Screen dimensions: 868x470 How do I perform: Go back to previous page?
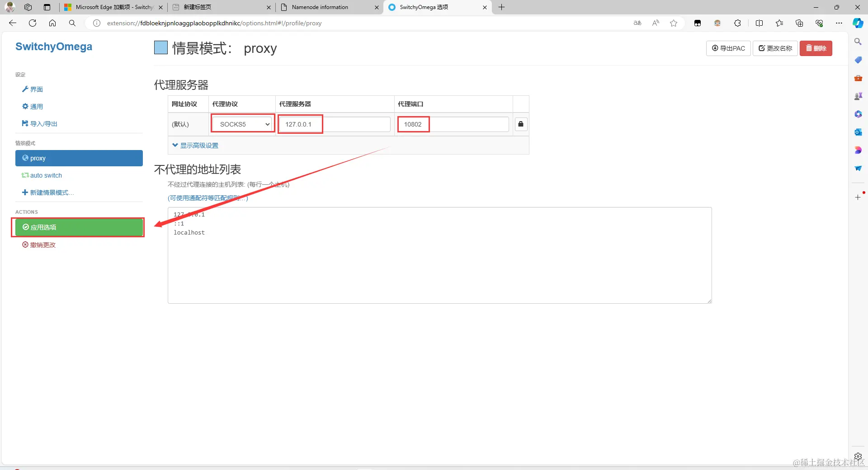click(x=13, y=23)
